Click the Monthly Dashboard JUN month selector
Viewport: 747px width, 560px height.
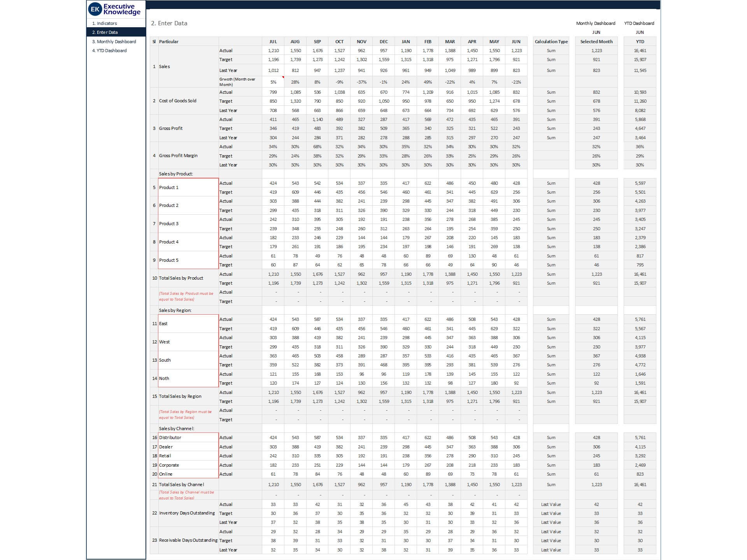point(596,32)
